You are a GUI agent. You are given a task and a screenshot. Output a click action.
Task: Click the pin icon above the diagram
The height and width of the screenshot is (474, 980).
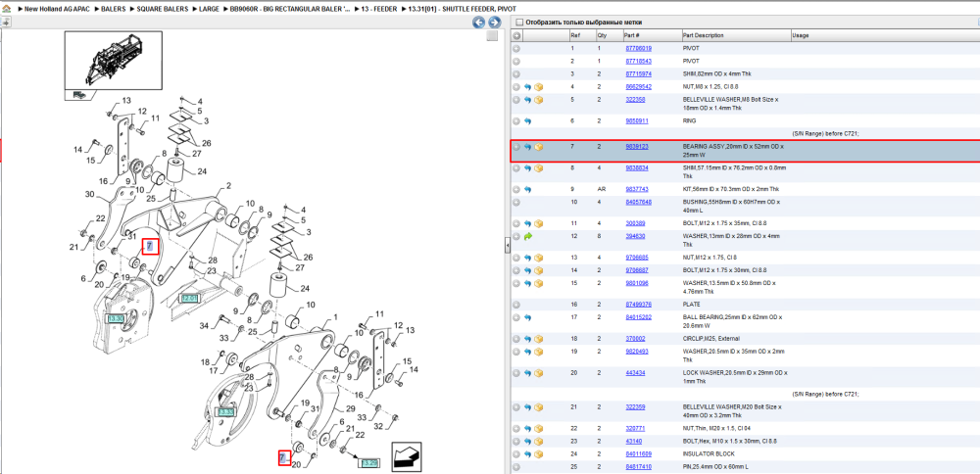[x=6, y=22]
